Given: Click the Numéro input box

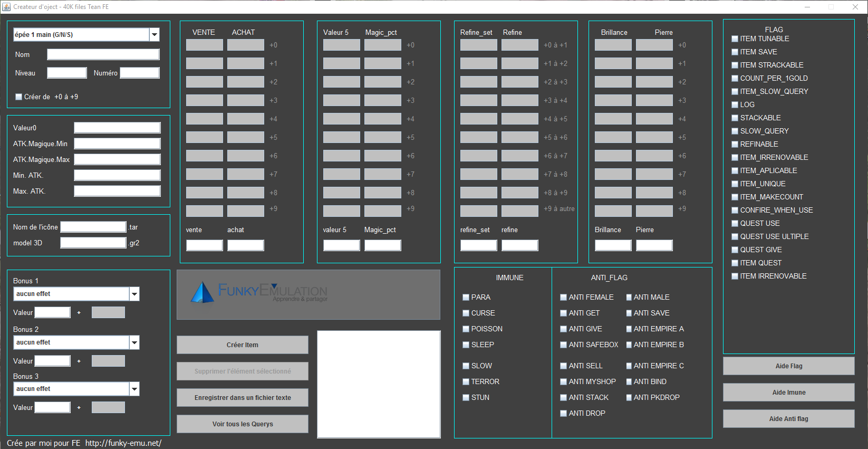Looking at the screenshot, I should (140, 73).
